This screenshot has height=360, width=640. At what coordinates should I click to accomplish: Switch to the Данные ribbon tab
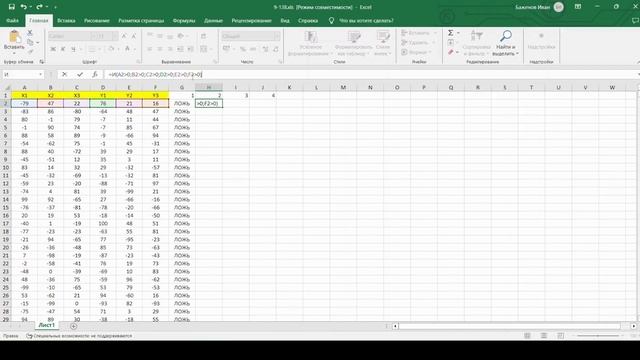click(213, 20)
